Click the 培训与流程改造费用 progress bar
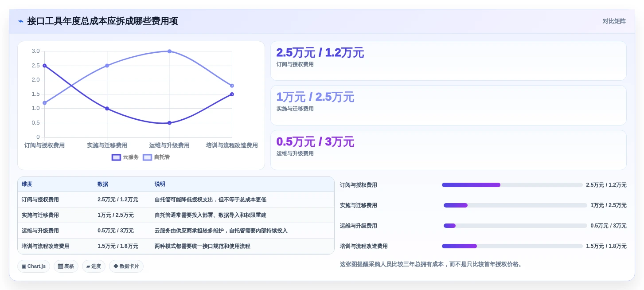The image size is (644, 290). 512,246
